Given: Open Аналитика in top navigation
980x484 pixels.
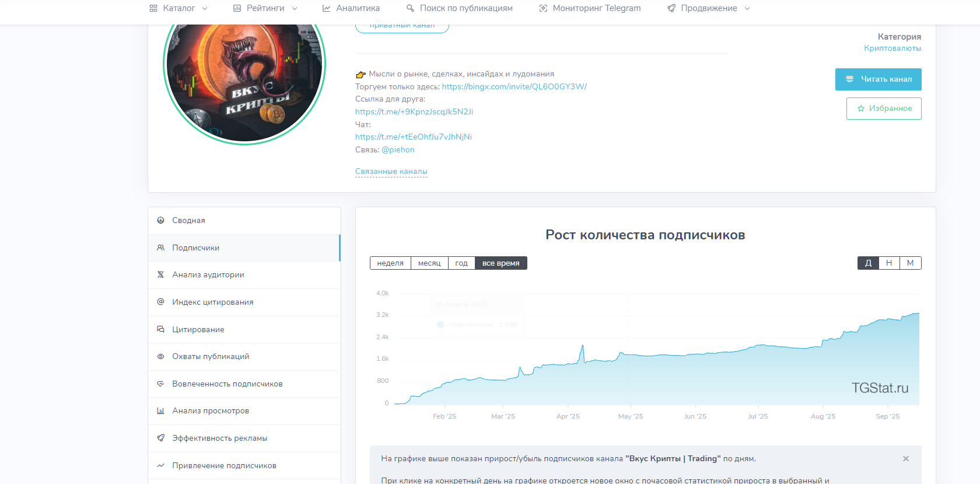Looking at the screenshot, I should 351,8.
